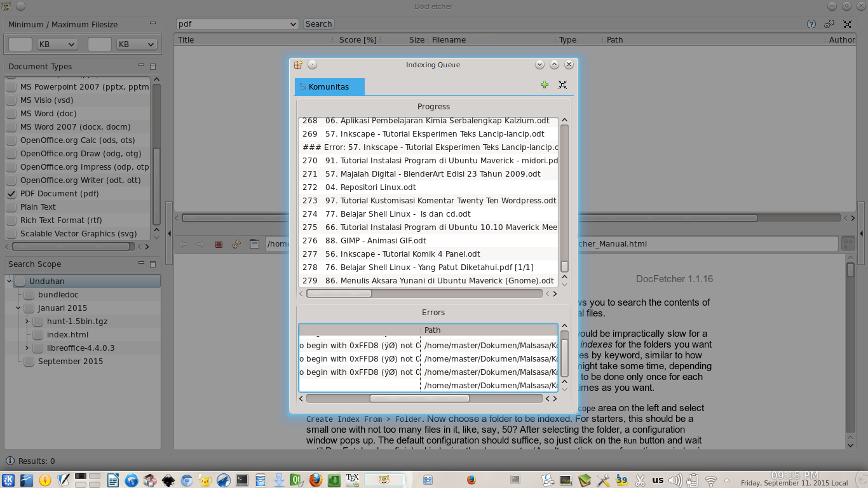Refresh the preview pane
868x488 pixels.
pyautogui.click(x=236, y=244)
